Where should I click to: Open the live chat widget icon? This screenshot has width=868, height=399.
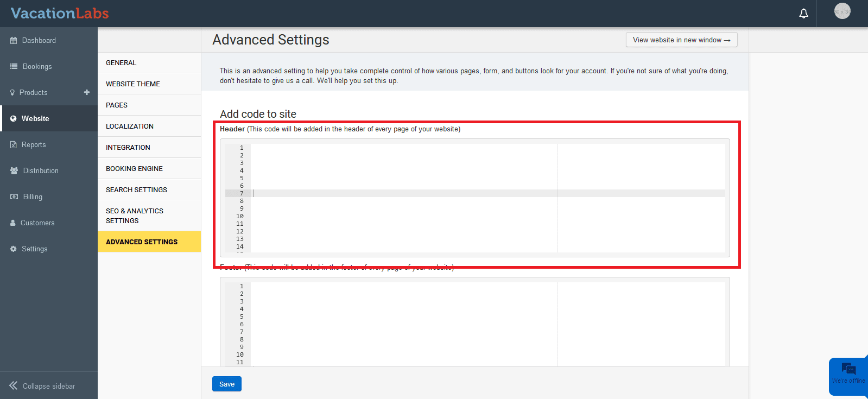[848, 370]
